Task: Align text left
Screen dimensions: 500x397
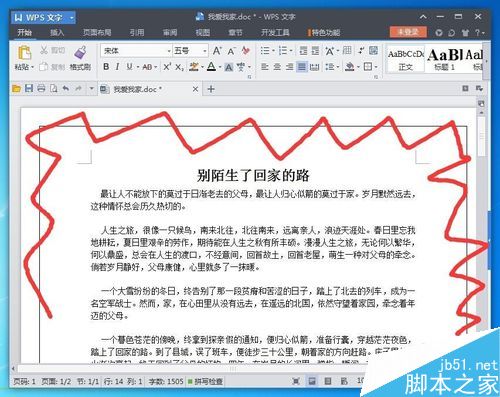Action: (x=265, y=67)
